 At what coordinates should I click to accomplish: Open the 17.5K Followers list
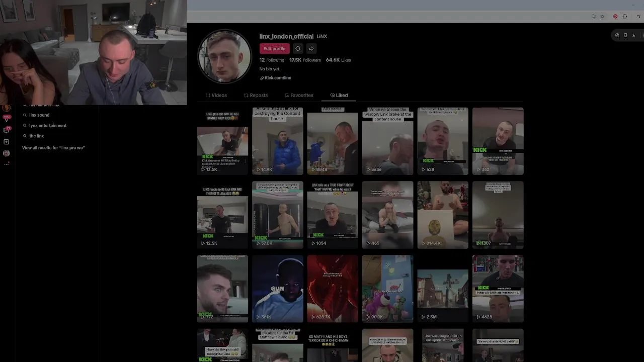305,60
